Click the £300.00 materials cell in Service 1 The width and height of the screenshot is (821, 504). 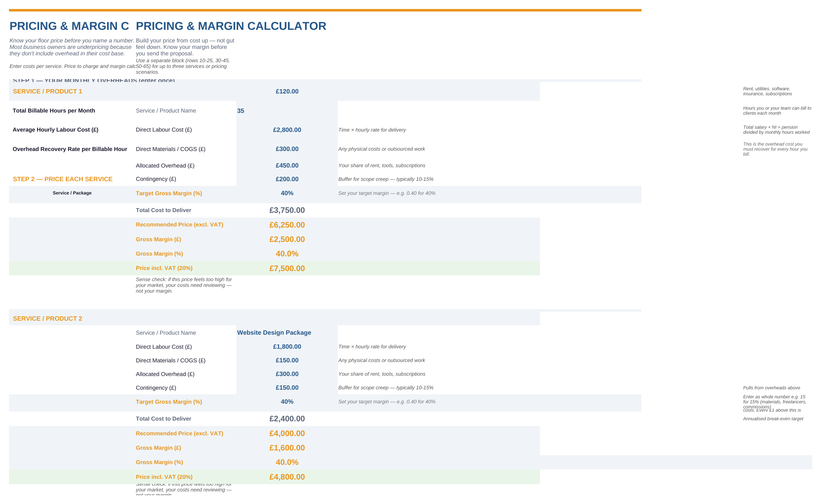[287, 149]
